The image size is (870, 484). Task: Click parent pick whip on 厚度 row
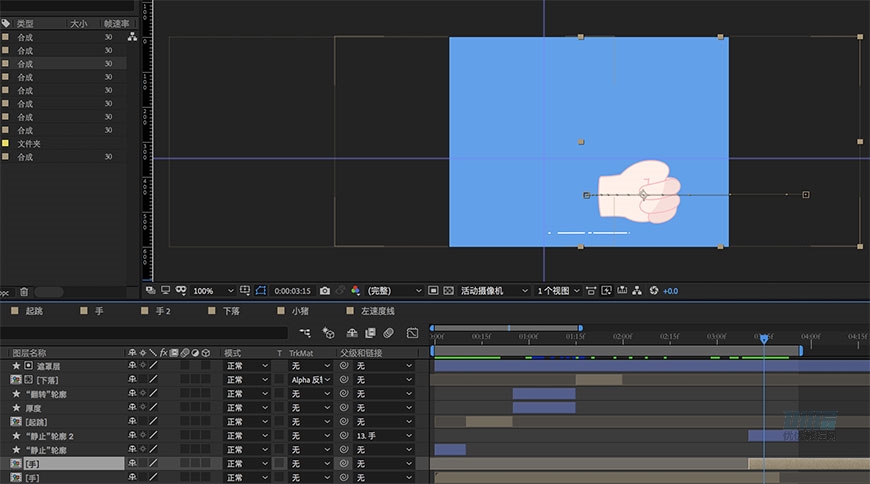[344, 407]
